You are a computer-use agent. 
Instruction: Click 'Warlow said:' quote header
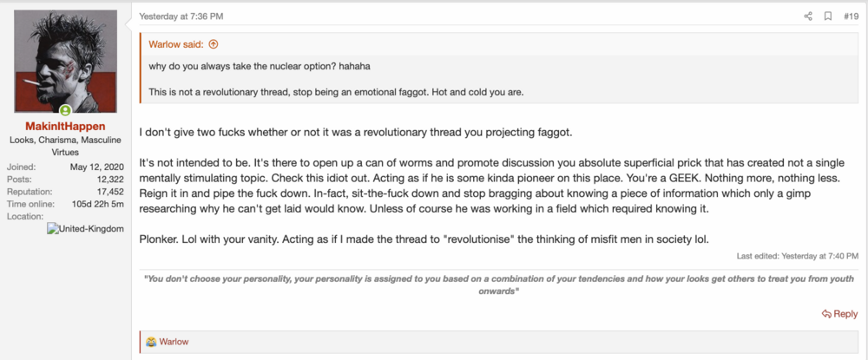pyautogui.click(x=176, y=44)
